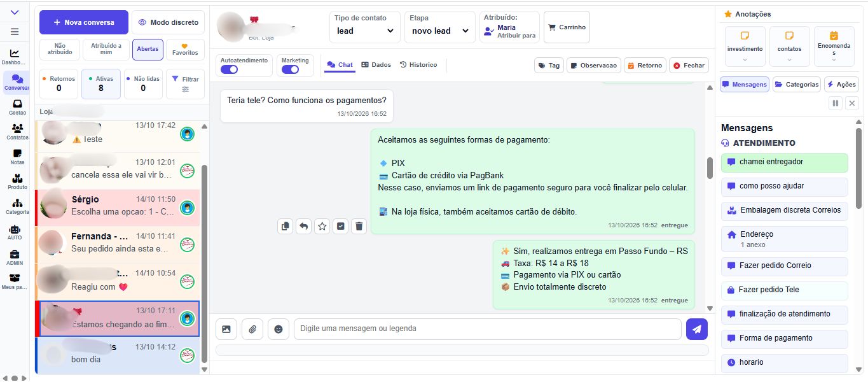Attach a file with paperclip icon
The height and width of the screenshot is (382, 868).
tap(252, 329)
